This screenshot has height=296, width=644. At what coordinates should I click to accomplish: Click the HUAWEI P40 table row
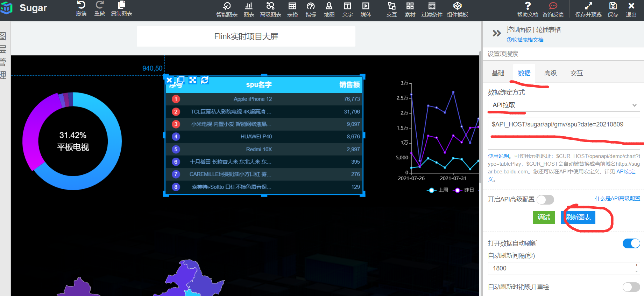tap(264, 137)
